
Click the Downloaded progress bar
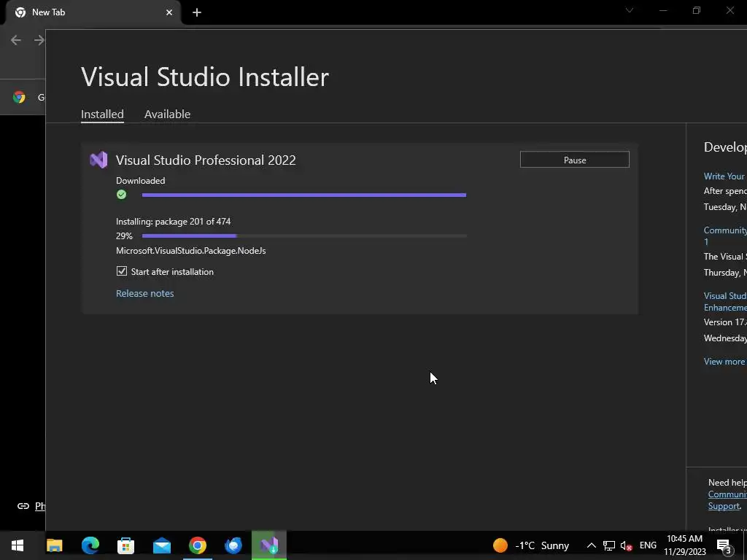click(x=304, y=195)
